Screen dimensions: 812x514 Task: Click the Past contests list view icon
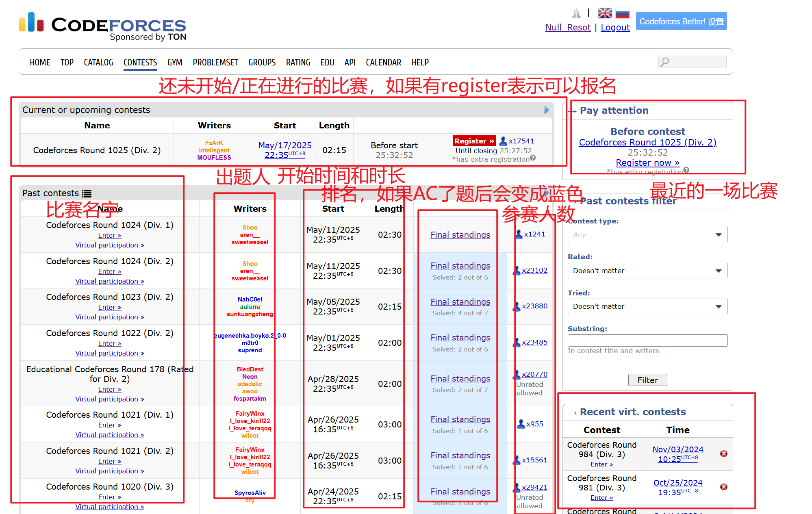(x=87, y=193)
